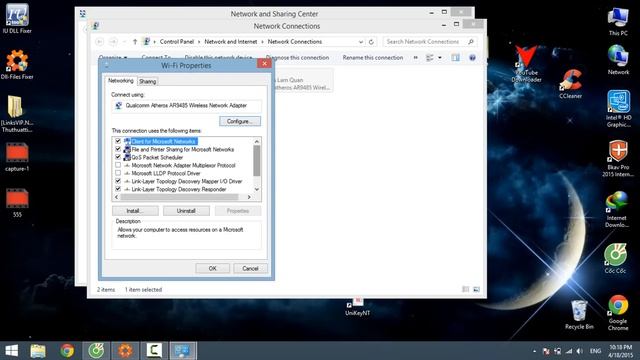Image resolution: width=640 pixels, height=360 pixels.
Task: Uncheck Link-Layer Topology Discovery Responder
Action: (x=118, y=189)
